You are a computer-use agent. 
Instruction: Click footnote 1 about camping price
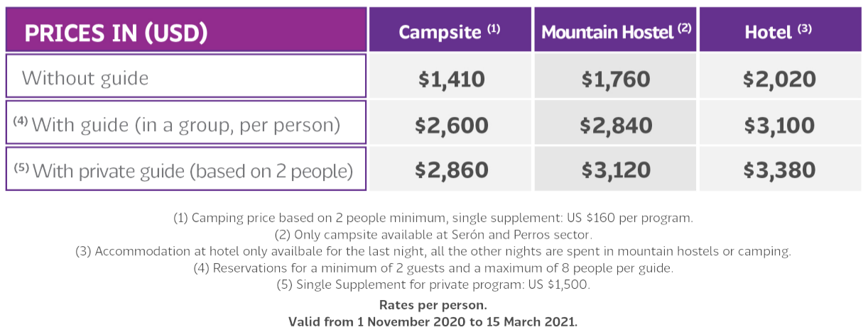click(433, 218)
